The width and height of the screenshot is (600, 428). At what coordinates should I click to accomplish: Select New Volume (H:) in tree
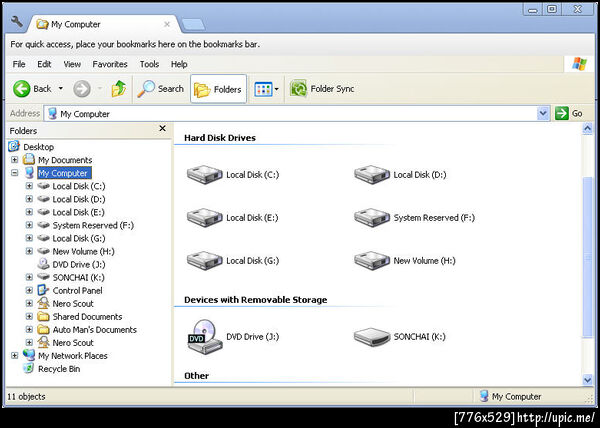click(83, 251)
